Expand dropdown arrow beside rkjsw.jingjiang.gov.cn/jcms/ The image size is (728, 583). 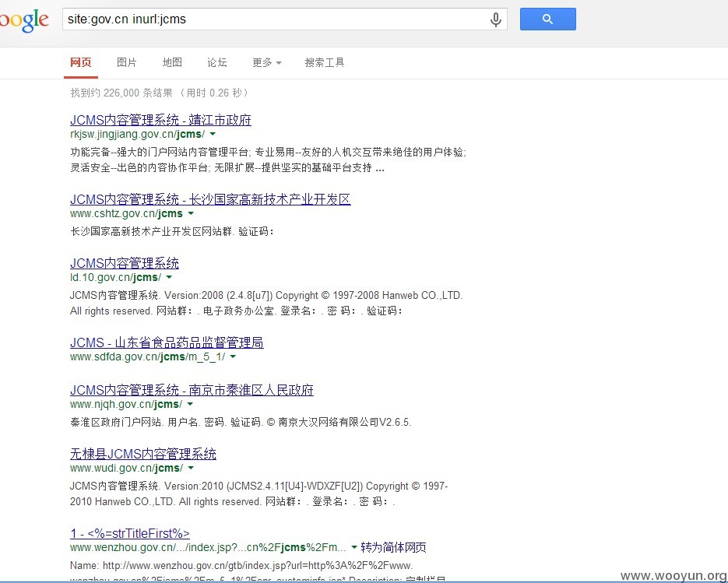point(213,134)
